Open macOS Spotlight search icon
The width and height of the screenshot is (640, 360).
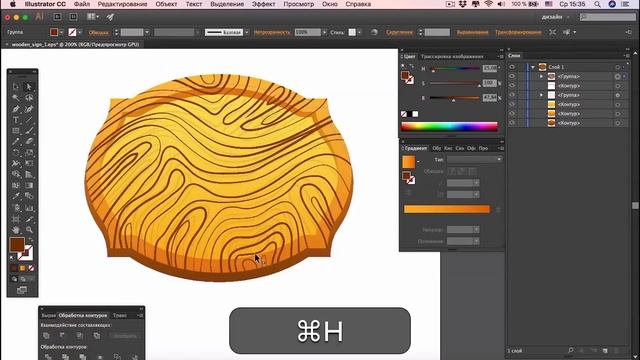[x=597, y=4]
